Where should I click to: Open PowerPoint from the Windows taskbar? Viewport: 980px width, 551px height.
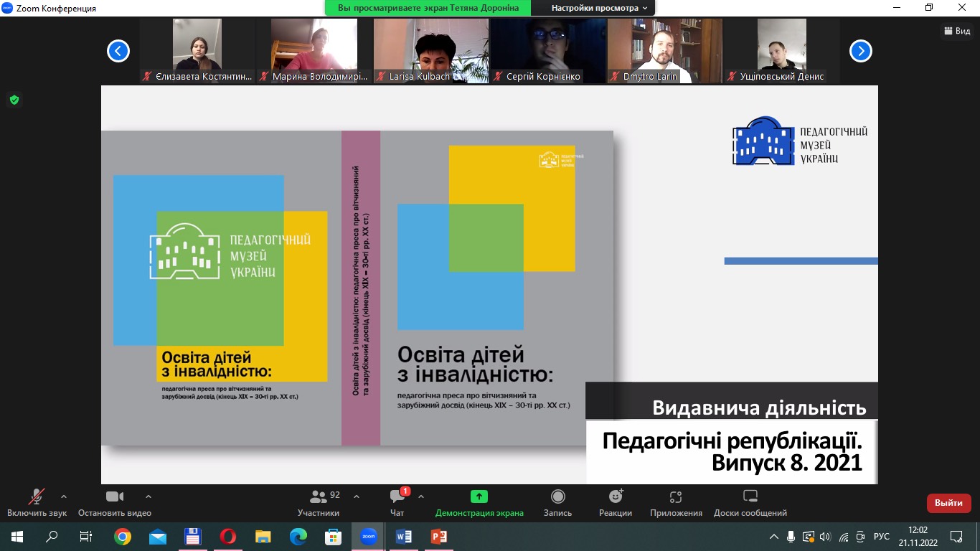[x=438, y=537]
